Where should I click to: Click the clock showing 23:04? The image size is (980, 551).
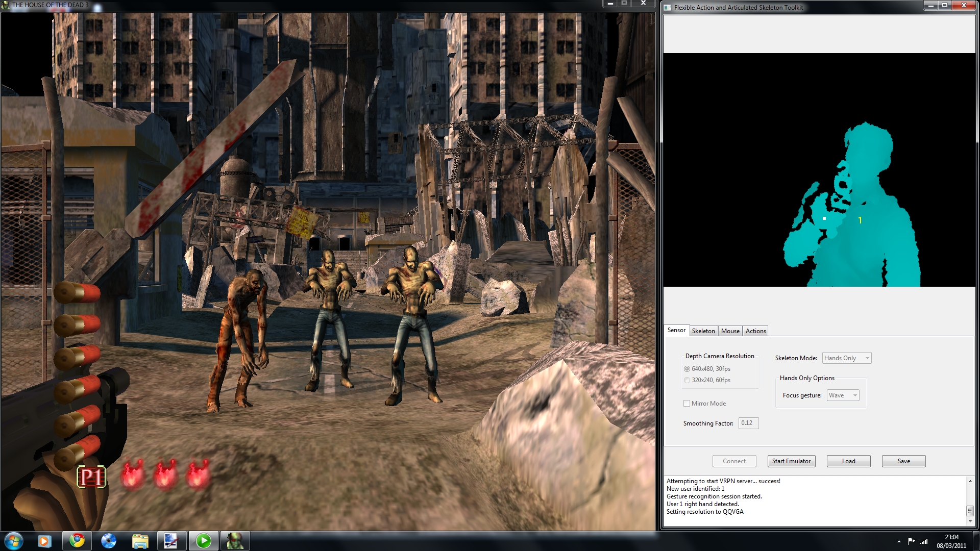(951, 537)
